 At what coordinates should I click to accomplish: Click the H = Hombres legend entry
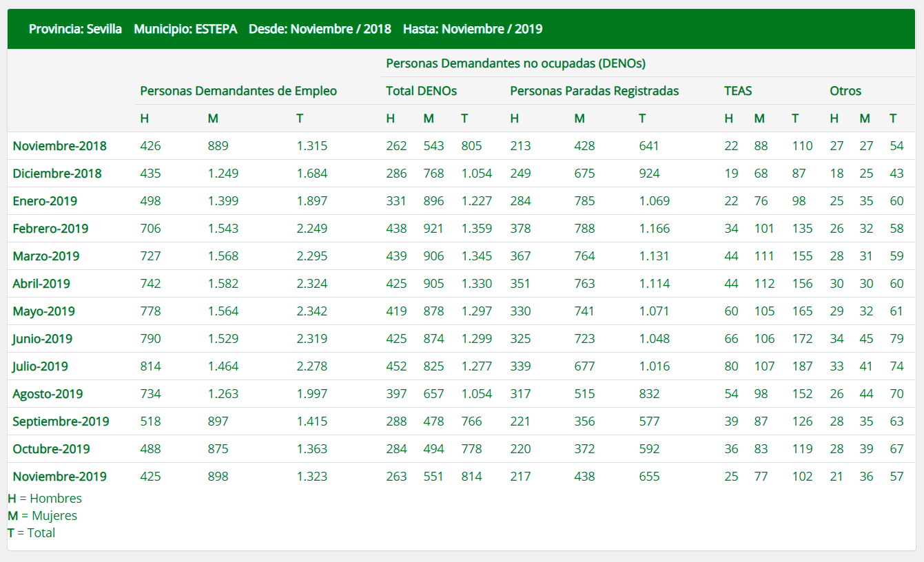pyautogui.click(x=45, y=499)
